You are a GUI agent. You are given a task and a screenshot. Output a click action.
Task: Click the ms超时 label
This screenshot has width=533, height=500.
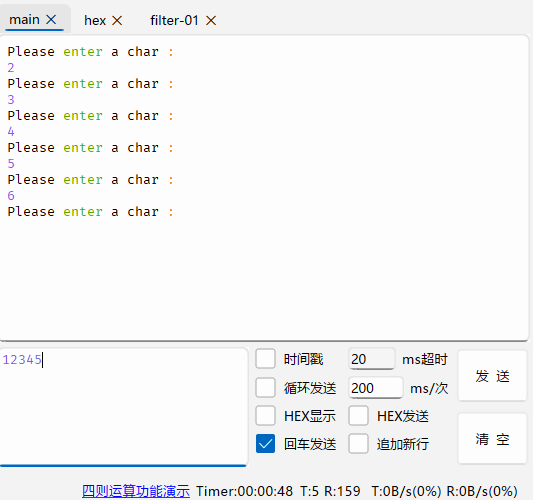point(425,359)
